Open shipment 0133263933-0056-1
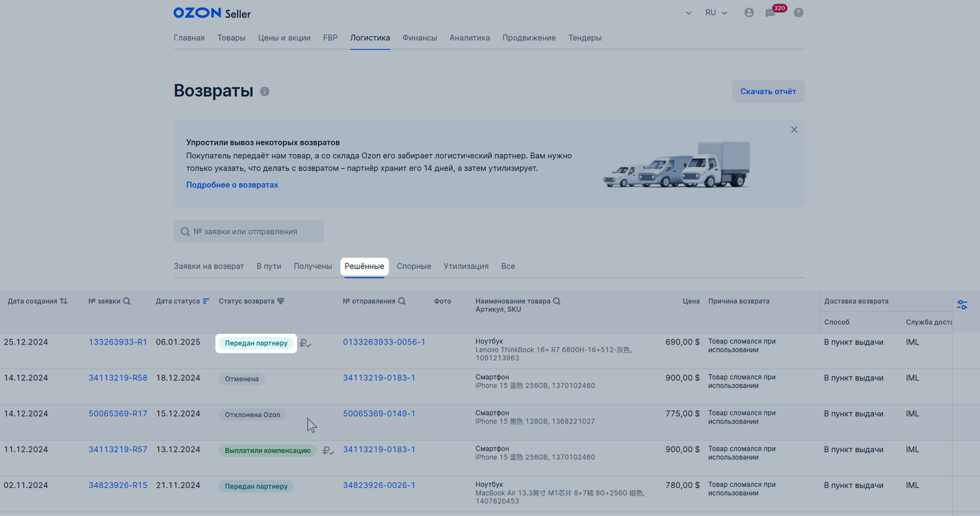The height and width of the screenshot is (516, 980). coord(384,342)
